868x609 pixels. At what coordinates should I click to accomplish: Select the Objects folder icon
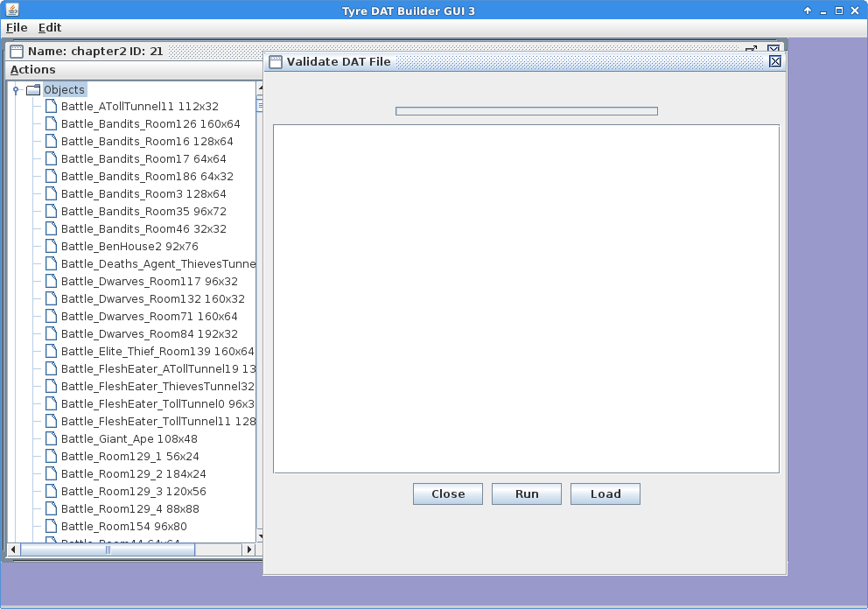coord(34,90)
